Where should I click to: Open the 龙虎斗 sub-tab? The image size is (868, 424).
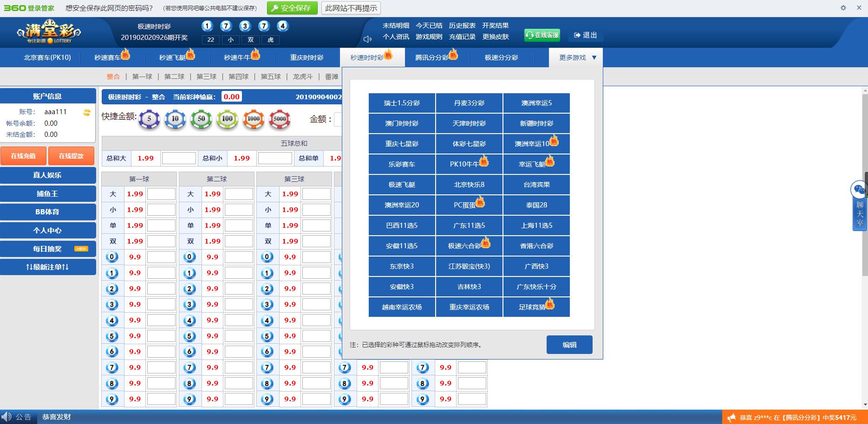tap(303, 77)
